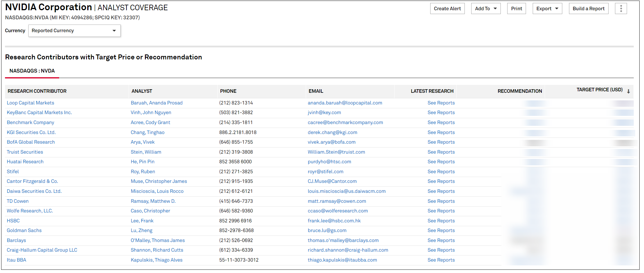This screenshot has height=273, width=644.
Task: See Reports for Goldman Sachs
Action: (x=441, y=231)
